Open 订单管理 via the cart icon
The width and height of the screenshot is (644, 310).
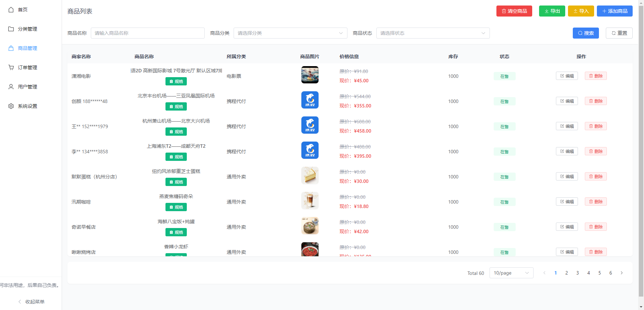pos(11,67)
